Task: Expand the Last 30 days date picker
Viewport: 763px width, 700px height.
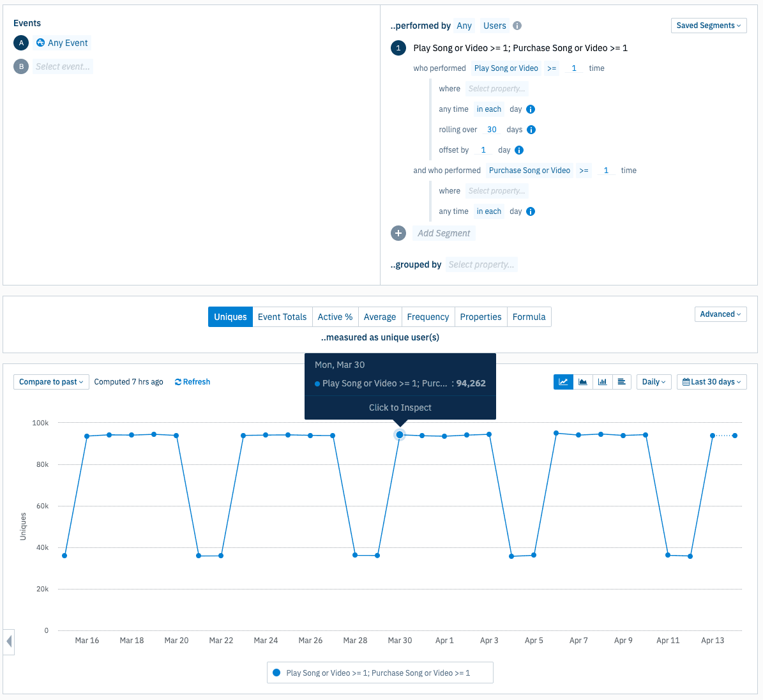Action: tap(711, 382)
